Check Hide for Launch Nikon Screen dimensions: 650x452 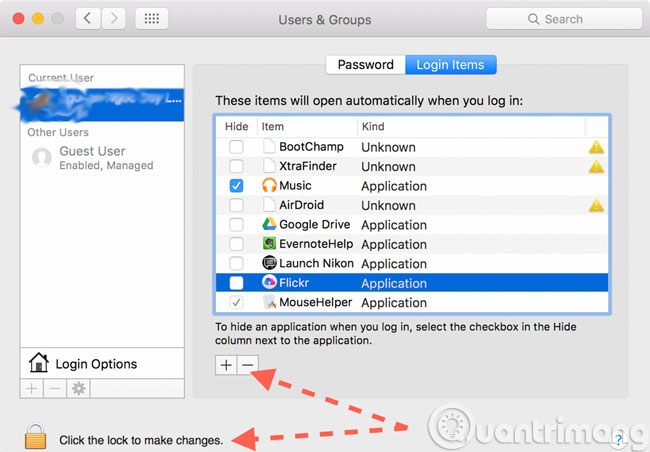236,263
